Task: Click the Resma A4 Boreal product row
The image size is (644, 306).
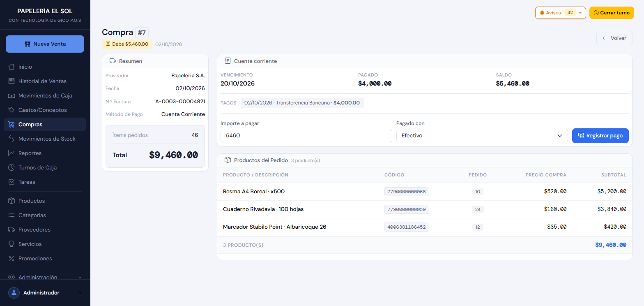Action: [425, 192]
